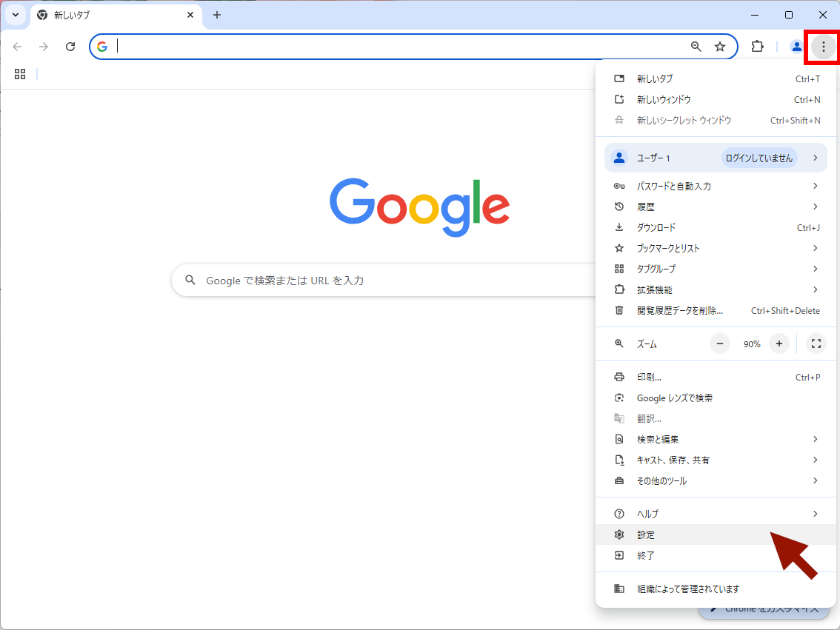Expand the タブグループ submenu
Viewport: 840px width, 630px height.
pyautogui.click(x=716, y=269)
